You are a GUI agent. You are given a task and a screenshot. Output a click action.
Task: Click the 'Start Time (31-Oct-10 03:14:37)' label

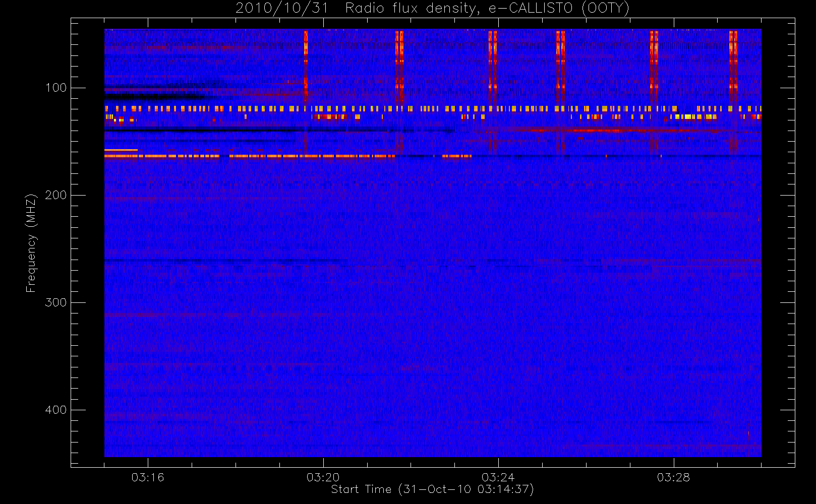(432, 489)
